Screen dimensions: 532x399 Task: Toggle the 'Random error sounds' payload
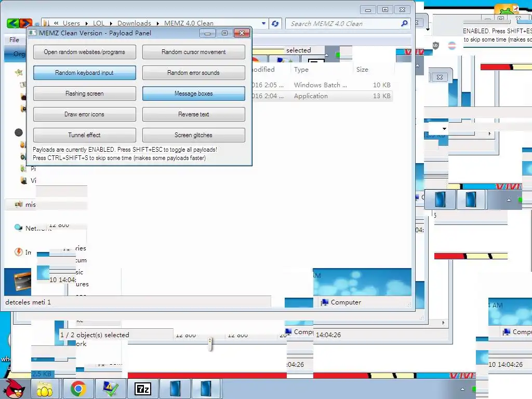(193, 73)
